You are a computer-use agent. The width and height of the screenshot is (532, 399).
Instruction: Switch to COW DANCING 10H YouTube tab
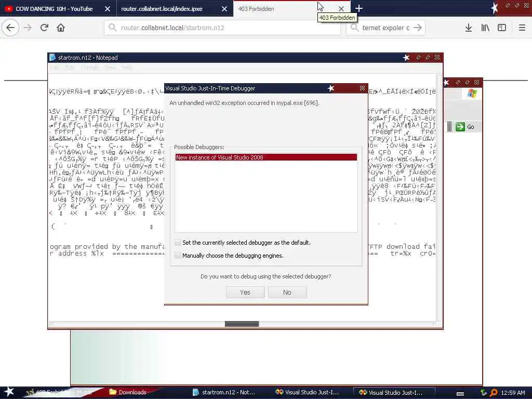point(54,9)
